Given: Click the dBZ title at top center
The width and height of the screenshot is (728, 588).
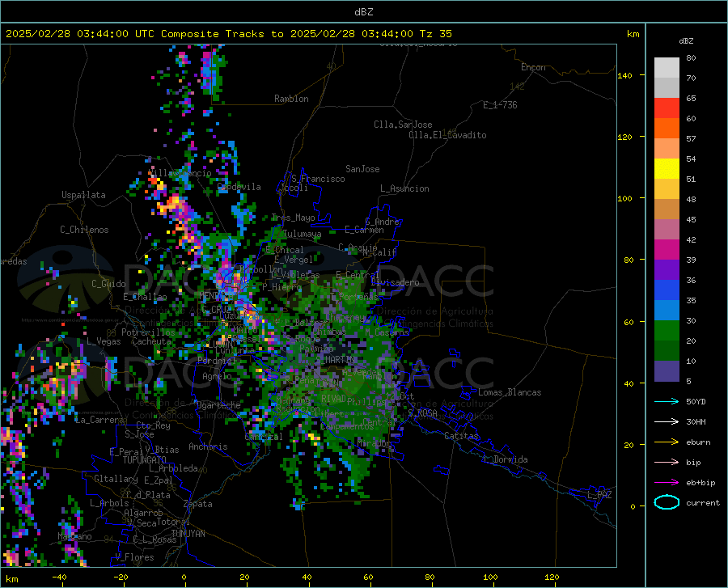Looking at the screenshot, I should tap(363, 12).
